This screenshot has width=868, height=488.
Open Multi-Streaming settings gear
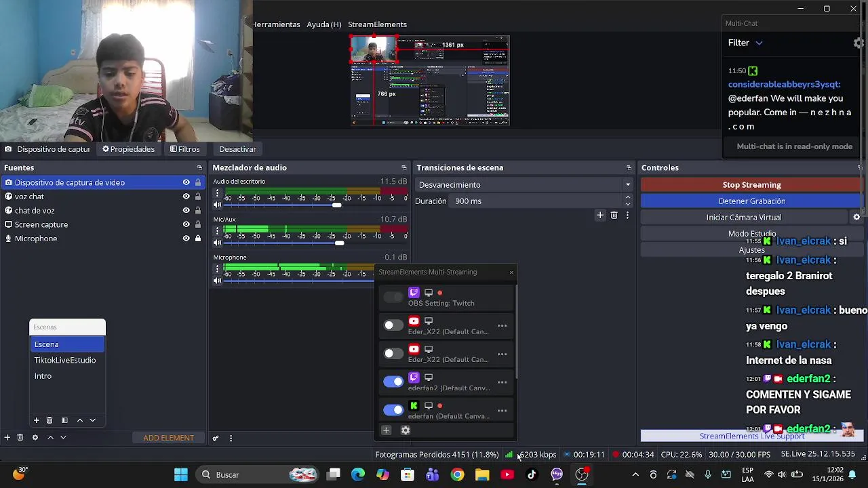tap(406, 430)
